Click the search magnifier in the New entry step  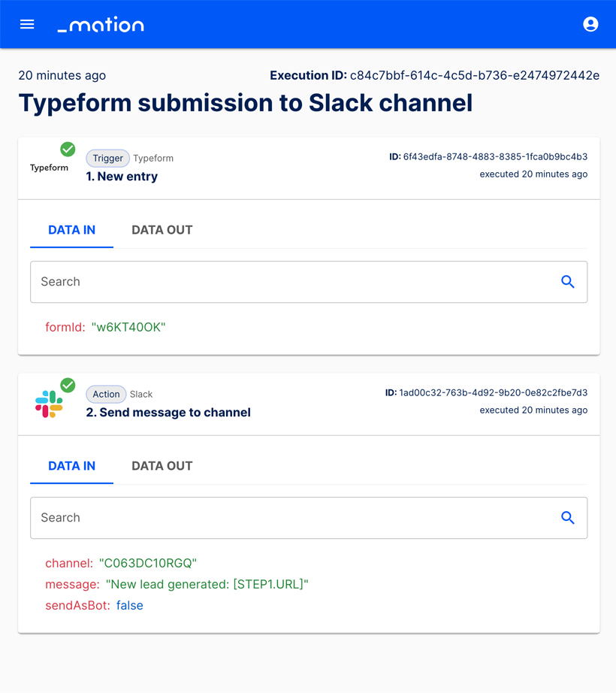[x=568, y=281]
